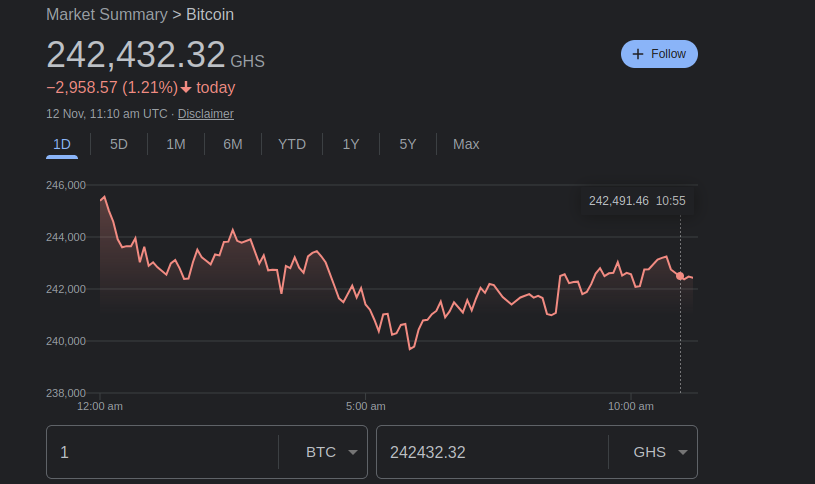Viewport: 815px width, 484px height.
Task: Show the 1M price history tab
Action: (x=176, y=144)
